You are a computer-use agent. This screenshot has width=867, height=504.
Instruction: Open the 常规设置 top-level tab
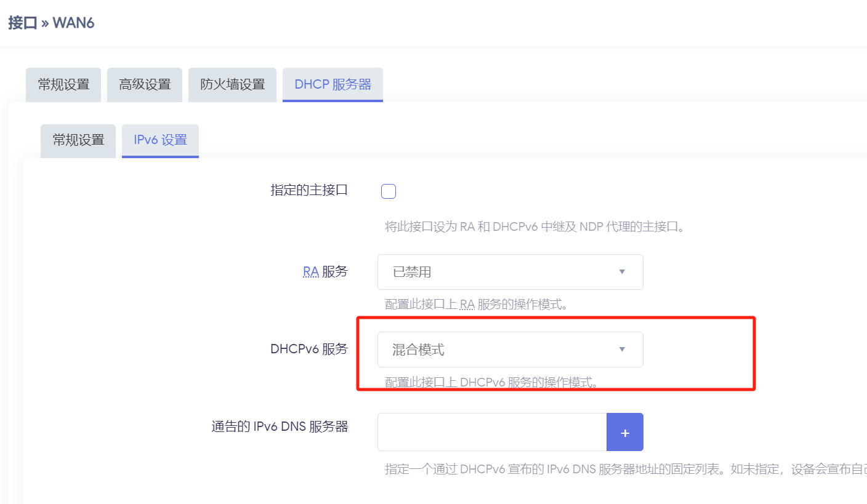[x=63, y=85]
